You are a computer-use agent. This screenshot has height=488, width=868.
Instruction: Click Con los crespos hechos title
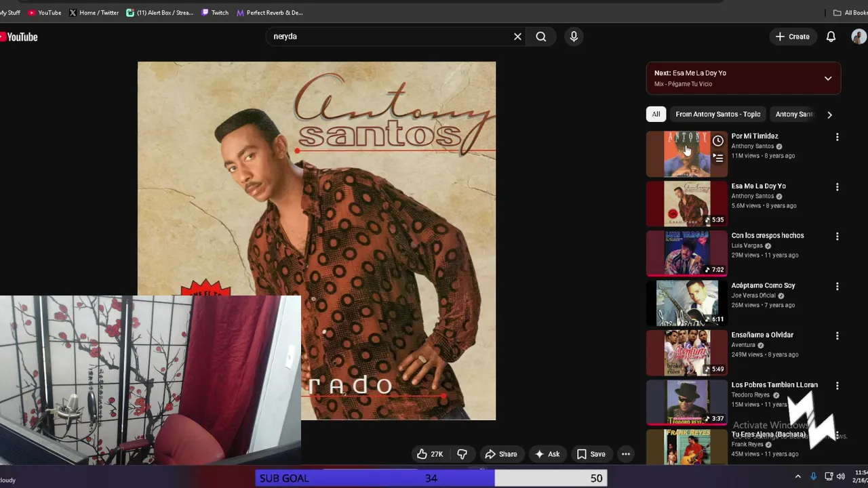[x=768, y=235]
